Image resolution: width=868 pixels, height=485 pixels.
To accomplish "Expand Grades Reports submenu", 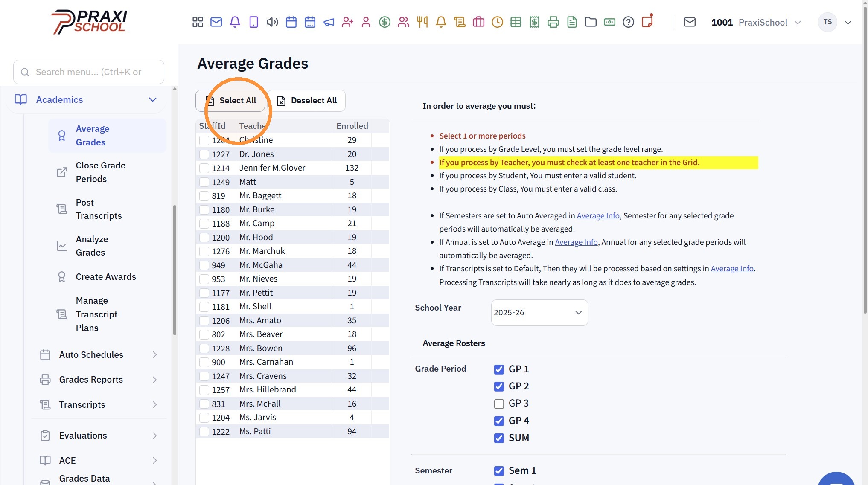I will [155, 380].
